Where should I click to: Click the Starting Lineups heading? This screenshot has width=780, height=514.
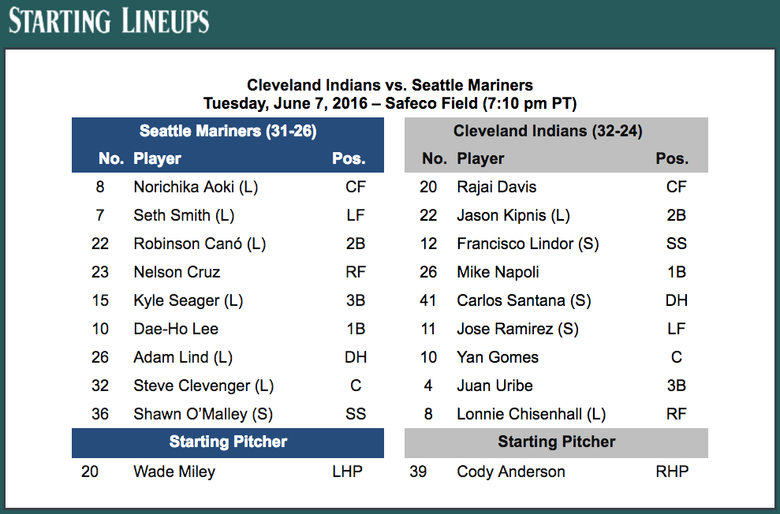(109, 21)
